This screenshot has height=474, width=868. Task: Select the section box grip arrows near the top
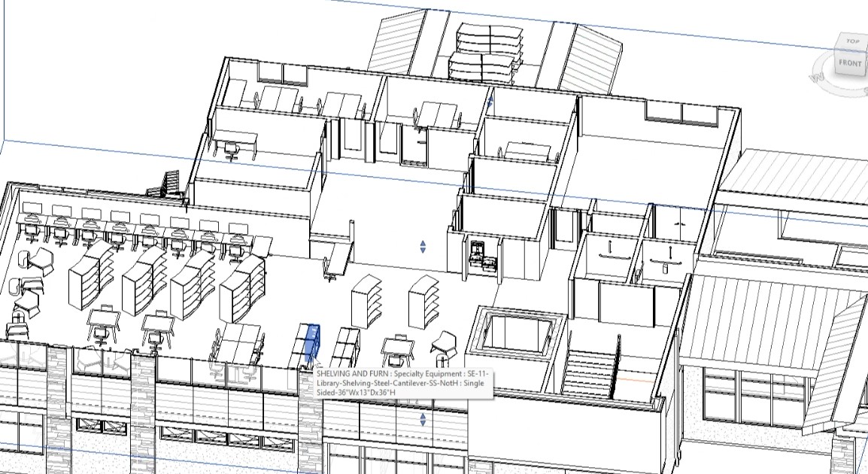point(490,101)
